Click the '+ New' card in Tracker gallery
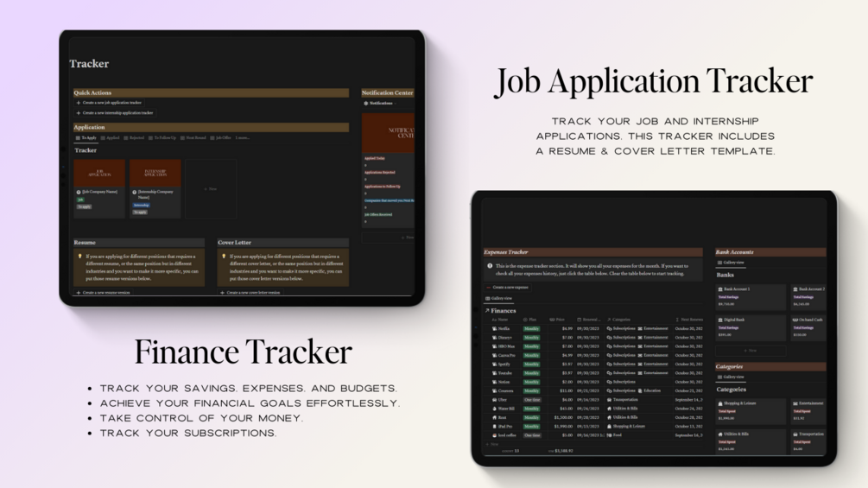868x488 pixels. 211,189
